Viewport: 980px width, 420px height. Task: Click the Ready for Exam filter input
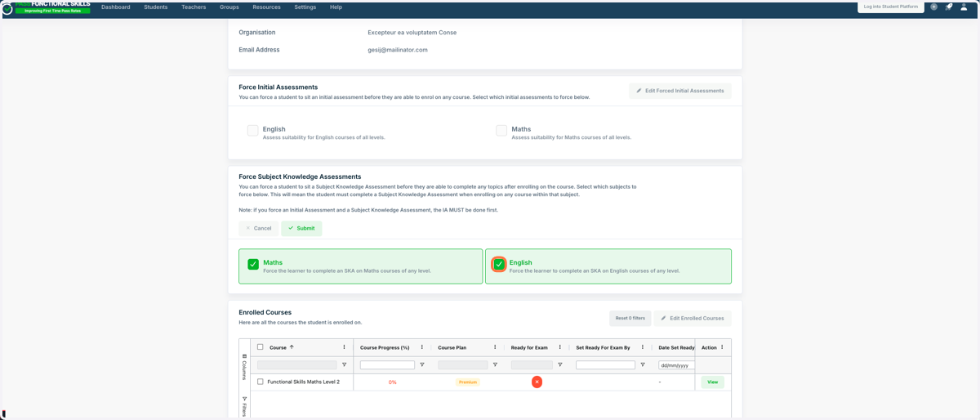[532, 365]
